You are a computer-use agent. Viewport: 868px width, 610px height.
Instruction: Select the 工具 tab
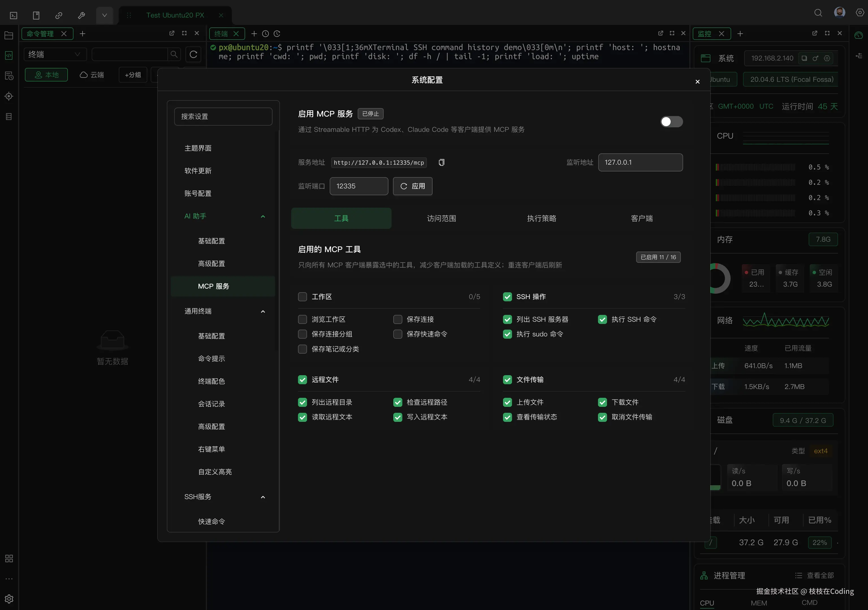tap(341, 218)
